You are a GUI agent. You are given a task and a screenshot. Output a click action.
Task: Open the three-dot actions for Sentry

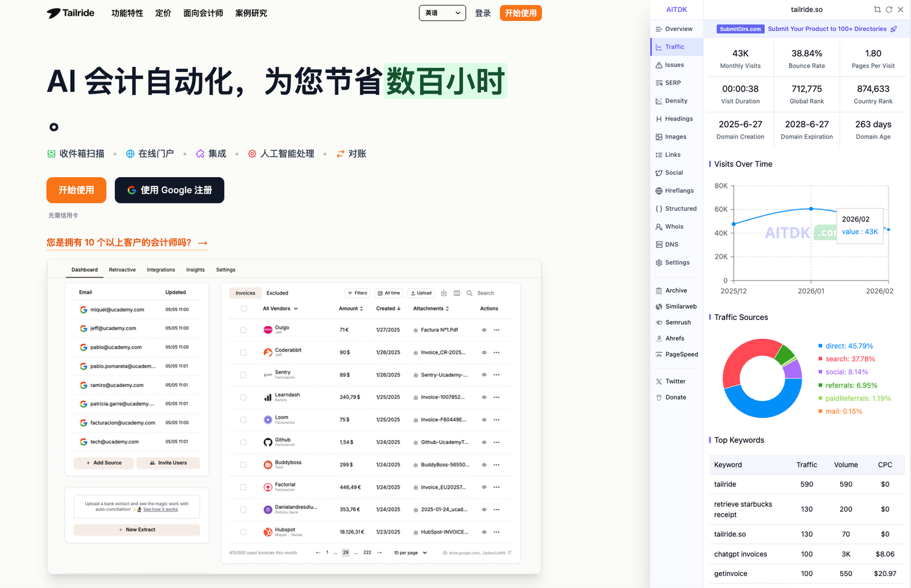click(x=497, y=375)
